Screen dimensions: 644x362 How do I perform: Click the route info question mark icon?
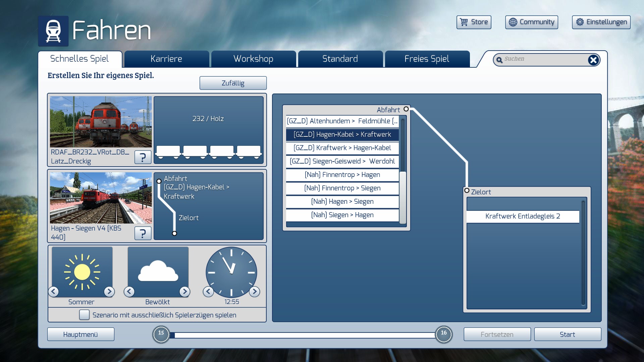[x=143, y=233]
